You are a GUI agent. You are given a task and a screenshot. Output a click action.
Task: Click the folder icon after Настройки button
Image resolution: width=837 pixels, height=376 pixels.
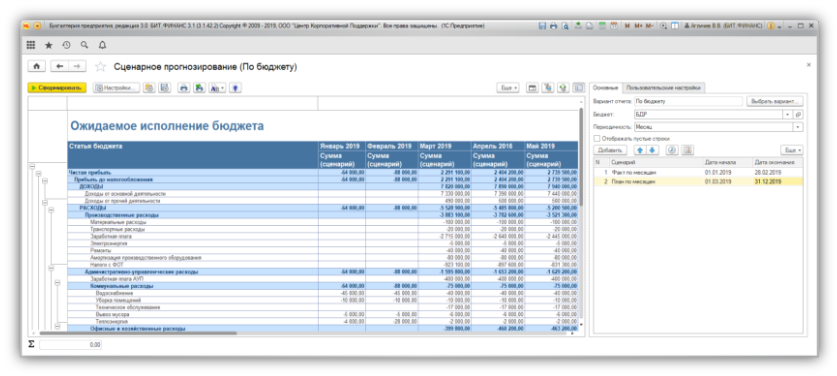click(x=149, y=88)
